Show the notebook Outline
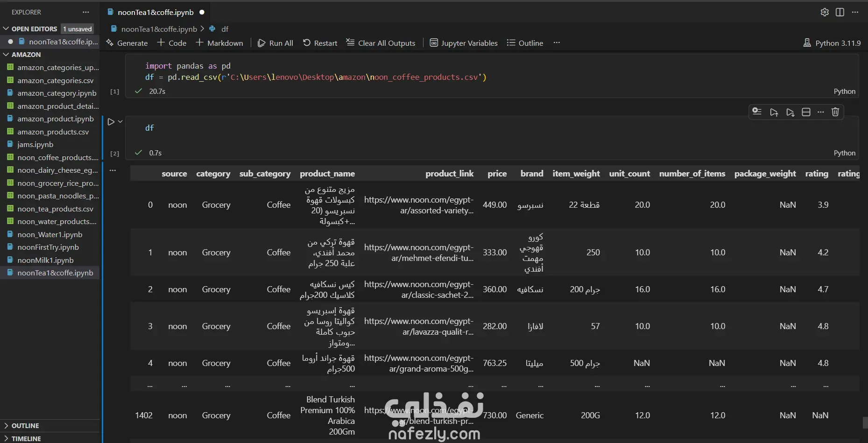Screen dimensions: 868x443 (525, 43)
